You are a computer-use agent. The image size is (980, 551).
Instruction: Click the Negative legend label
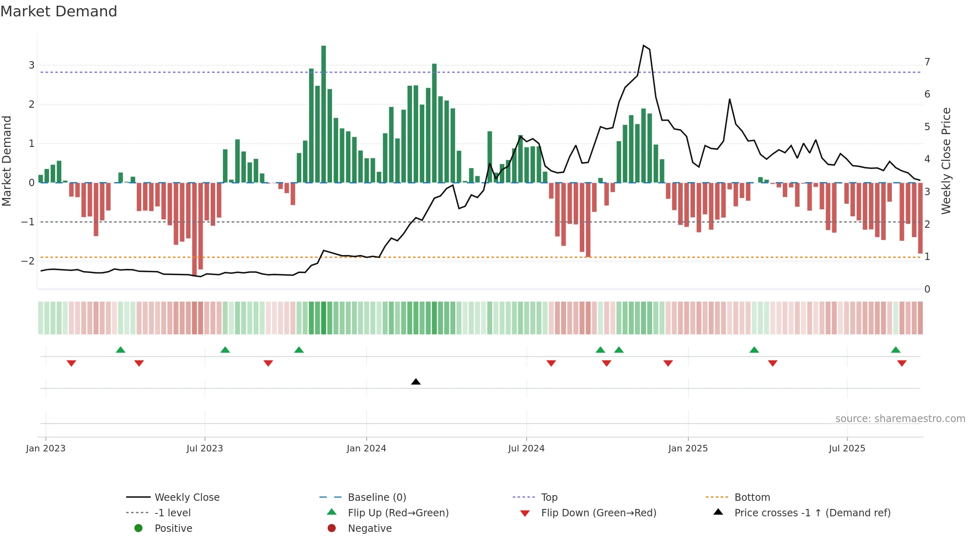[370, 528]
